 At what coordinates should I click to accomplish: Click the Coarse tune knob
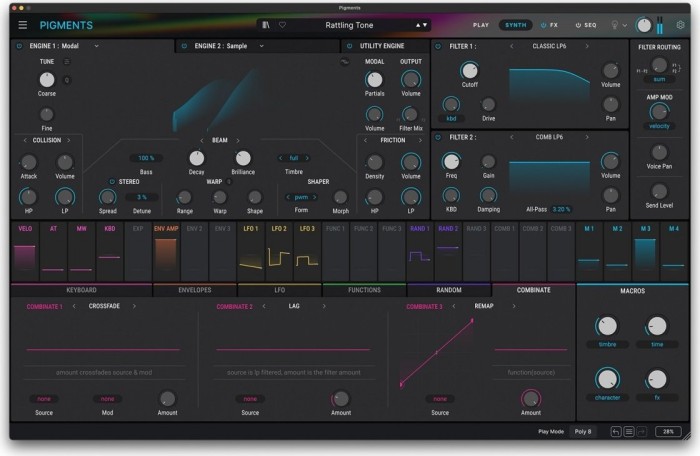46,80
